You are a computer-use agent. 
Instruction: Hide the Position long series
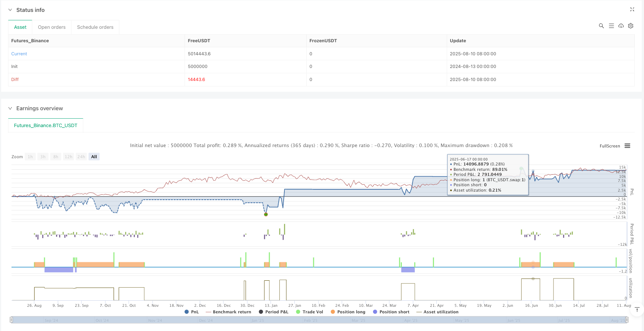point(348,312)
